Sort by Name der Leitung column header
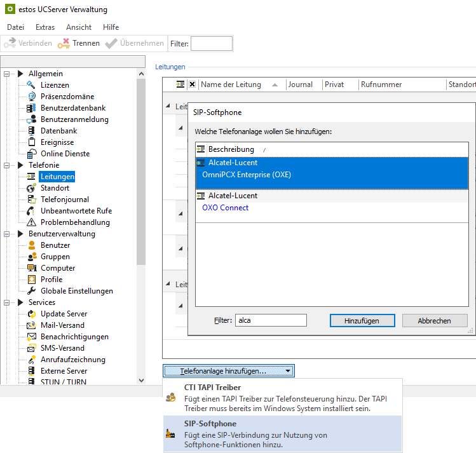476x453 pixels. tap(231, 85)
